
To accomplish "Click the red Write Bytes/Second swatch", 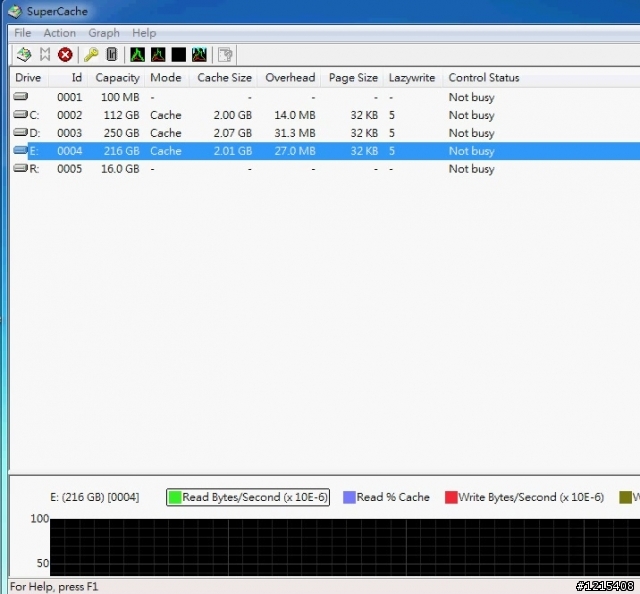I will click(x=451, y=497).
